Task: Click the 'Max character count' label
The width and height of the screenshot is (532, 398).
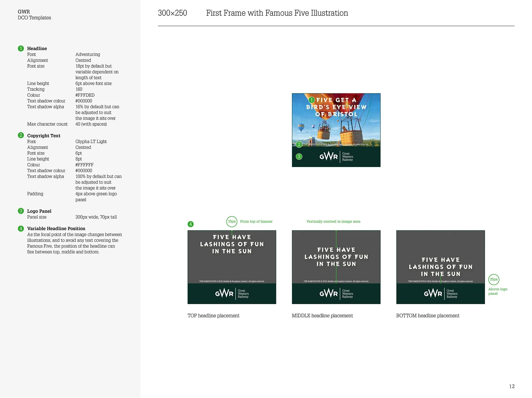Action: [47, 124]
